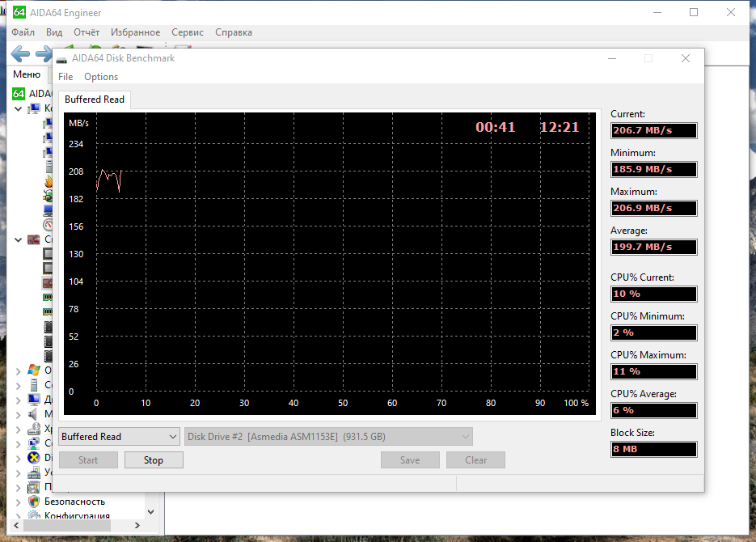Click the CPU% Maximum value 11 %
The width and height of the screenshot is (756, 542).
point(653,371)
